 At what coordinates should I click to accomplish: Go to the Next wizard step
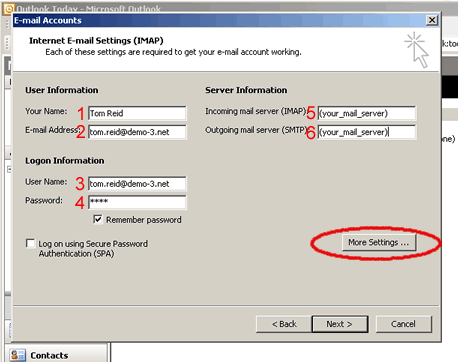click(x=340, y=324)
